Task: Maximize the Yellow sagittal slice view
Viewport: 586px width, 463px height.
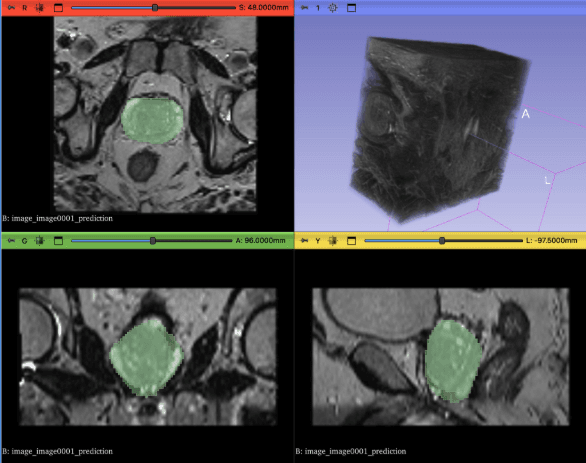Action: (351, 241)
